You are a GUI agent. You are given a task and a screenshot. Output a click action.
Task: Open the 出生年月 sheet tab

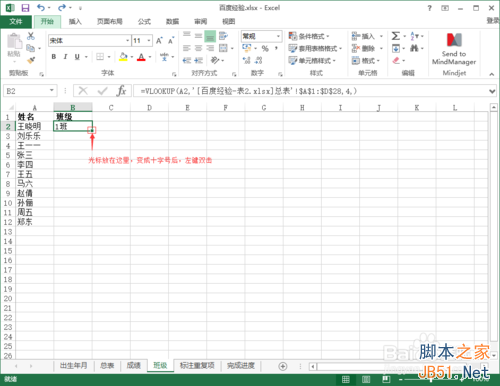73,366
